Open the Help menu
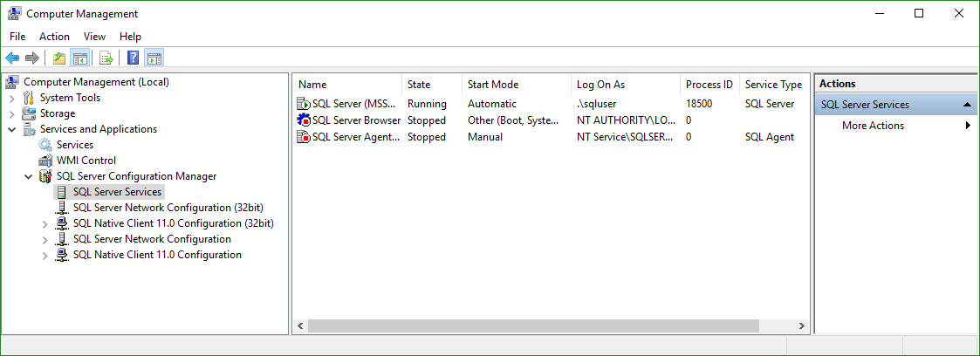The width and height of the screenshot is (980, 356). (130, 37)
